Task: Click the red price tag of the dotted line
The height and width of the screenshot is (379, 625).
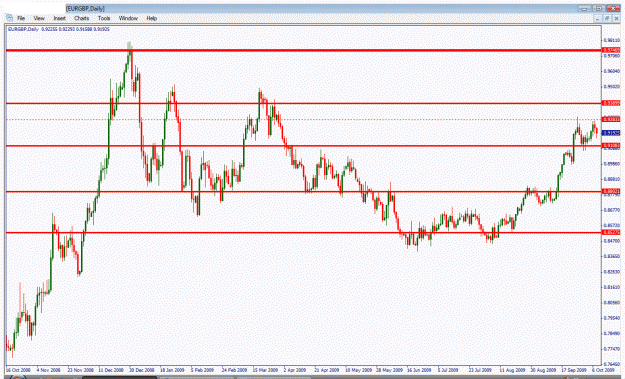Action: [x=611, y=119]
